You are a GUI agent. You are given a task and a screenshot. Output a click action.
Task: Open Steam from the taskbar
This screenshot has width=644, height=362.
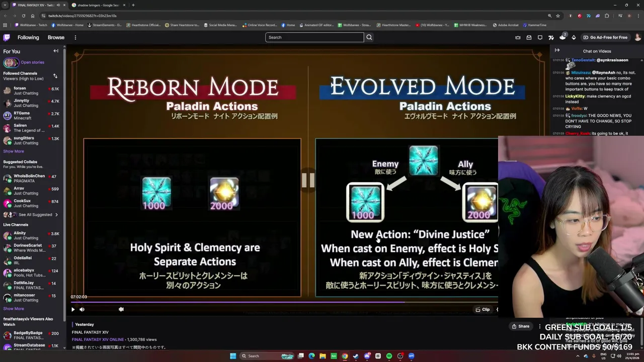pos(356,356)
